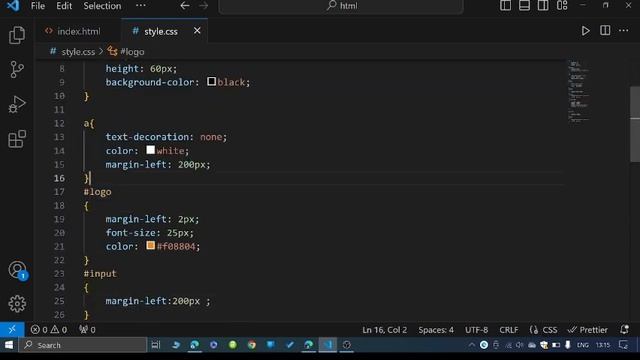Image resolution: width=640 pixels, height=360 pixels.
Task: Show errors and warnings count
Action: point(49,329)
